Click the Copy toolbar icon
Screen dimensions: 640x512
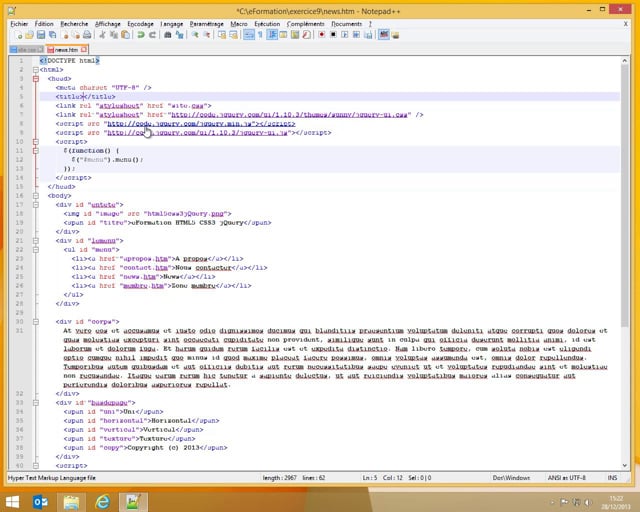(113, 35)
